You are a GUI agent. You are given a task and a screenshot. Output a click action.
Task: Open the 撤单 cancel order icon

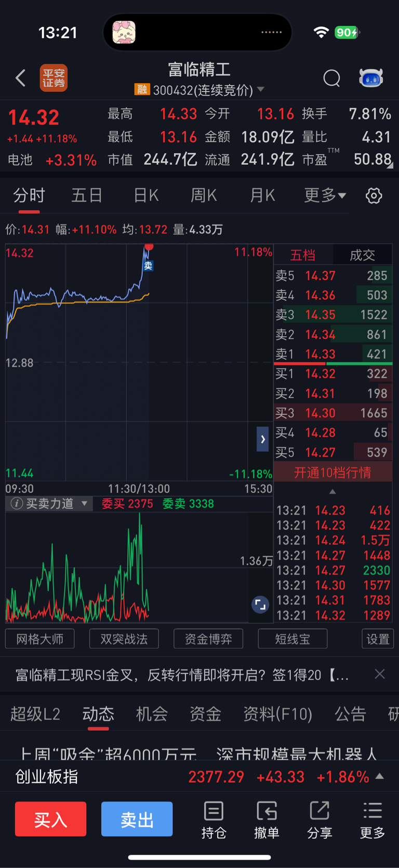(267, 820)
